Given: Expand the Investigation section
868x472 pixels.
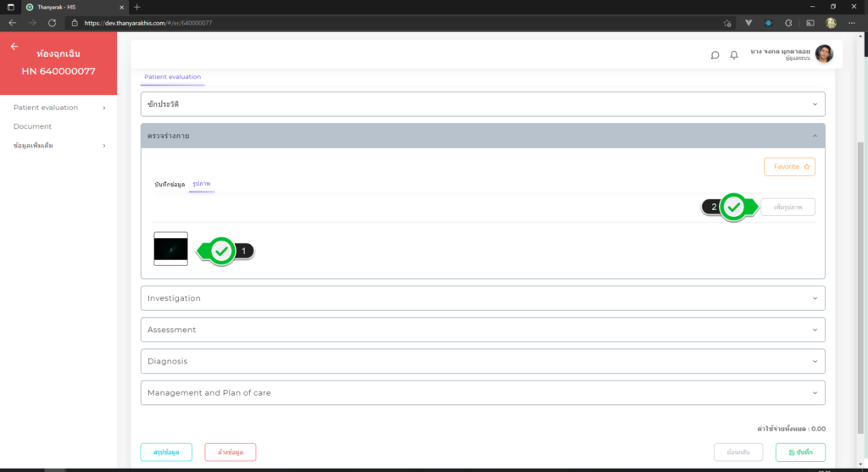Looking at the screenshot, I should [482, 298].
